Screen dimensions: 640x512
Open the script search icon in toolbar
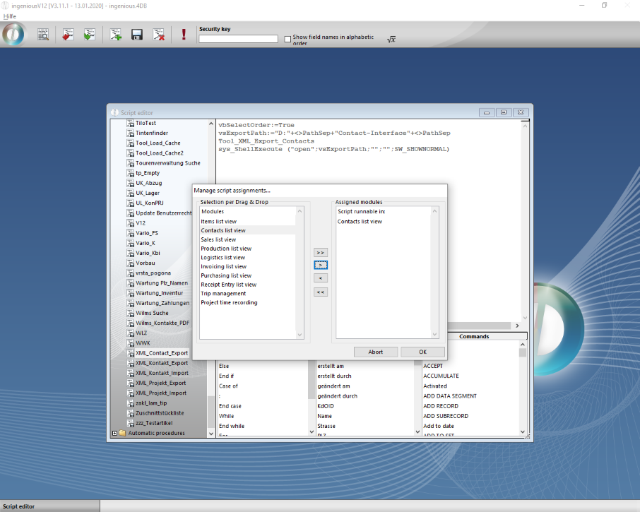coord(43,35)
